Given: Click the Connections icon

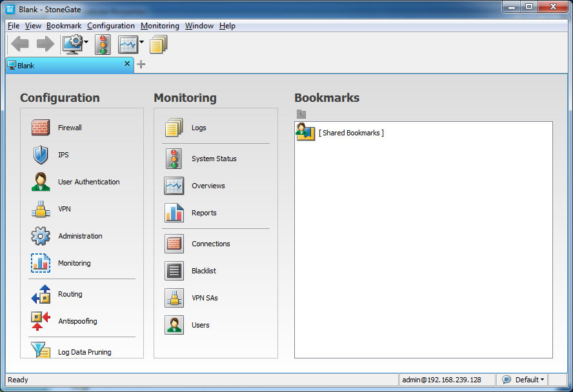Looking at the screenshot, I should 174,244.
